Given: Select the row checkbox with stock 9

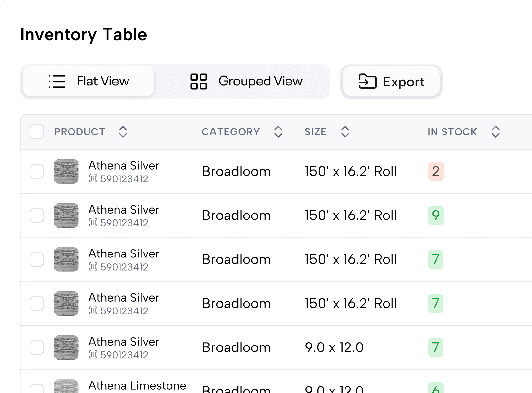Looking at the screenshot, I should click(37, 215).
